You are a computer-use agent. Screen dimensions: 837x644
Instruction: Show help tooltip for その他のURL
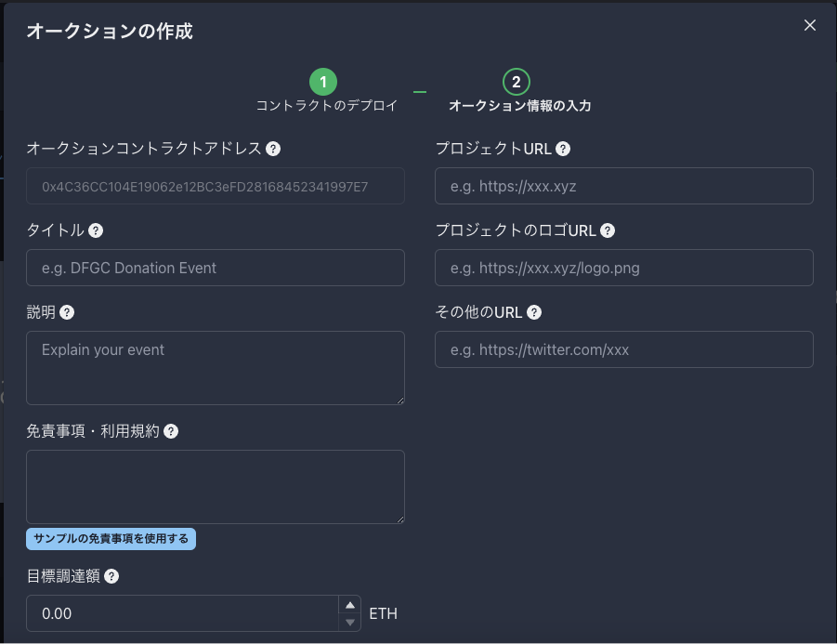(x=534, y=312)
